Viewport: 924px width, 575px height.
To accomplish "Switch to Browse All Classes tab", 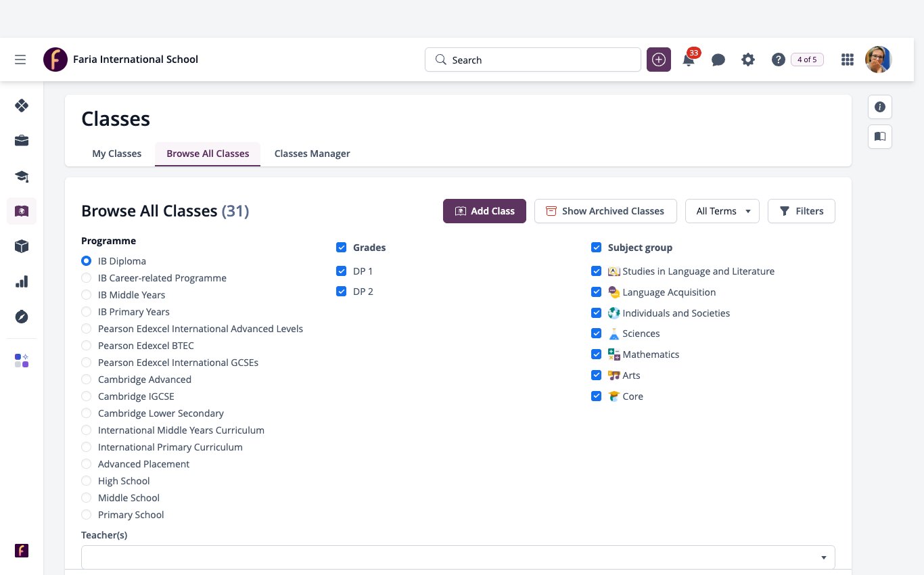I will 208,154.
